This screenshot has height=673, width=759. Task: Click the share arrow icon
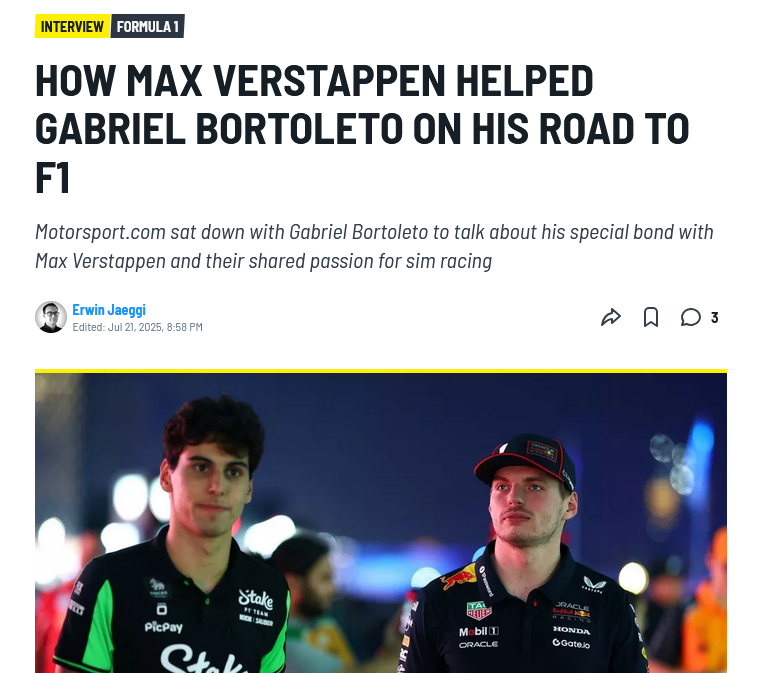610,318
